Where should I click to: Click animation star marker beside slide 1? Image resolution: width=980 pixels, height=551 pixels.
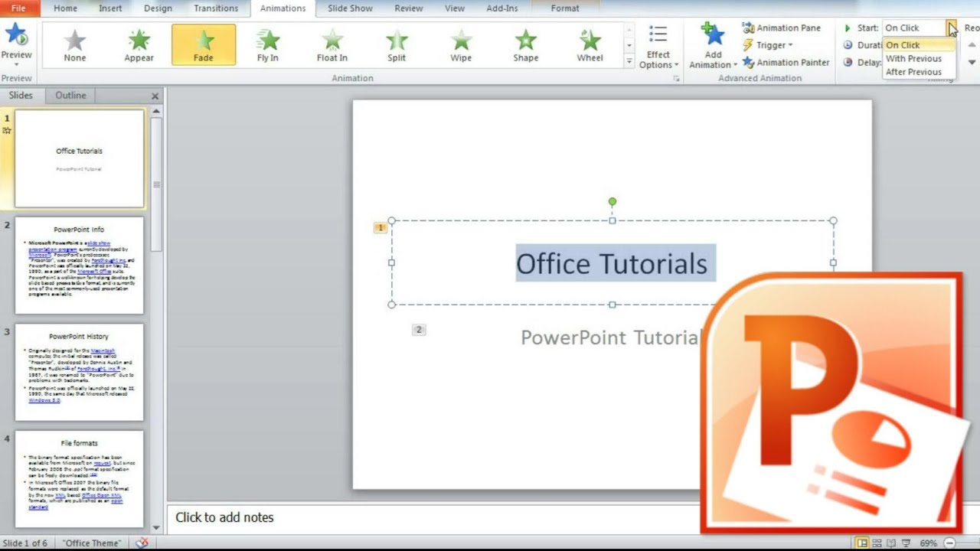[x=7, y=131]
